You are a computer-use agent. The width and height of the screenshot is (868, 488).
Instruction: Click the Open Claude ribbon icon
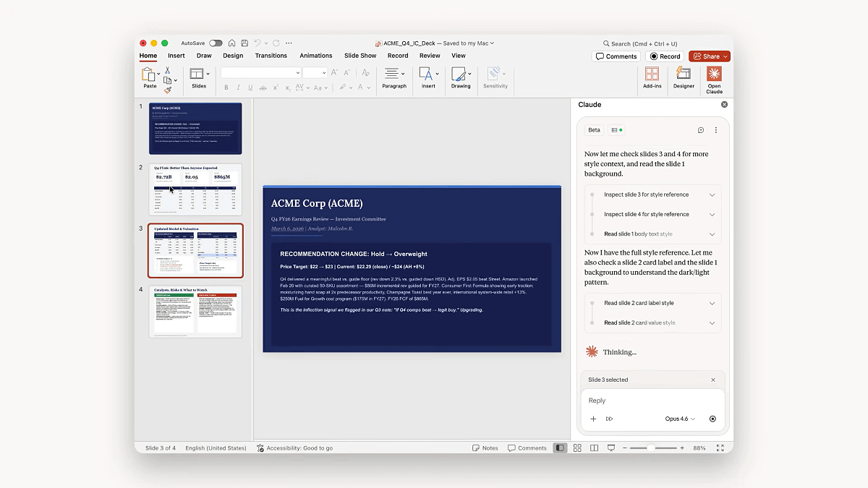[714, 77]
